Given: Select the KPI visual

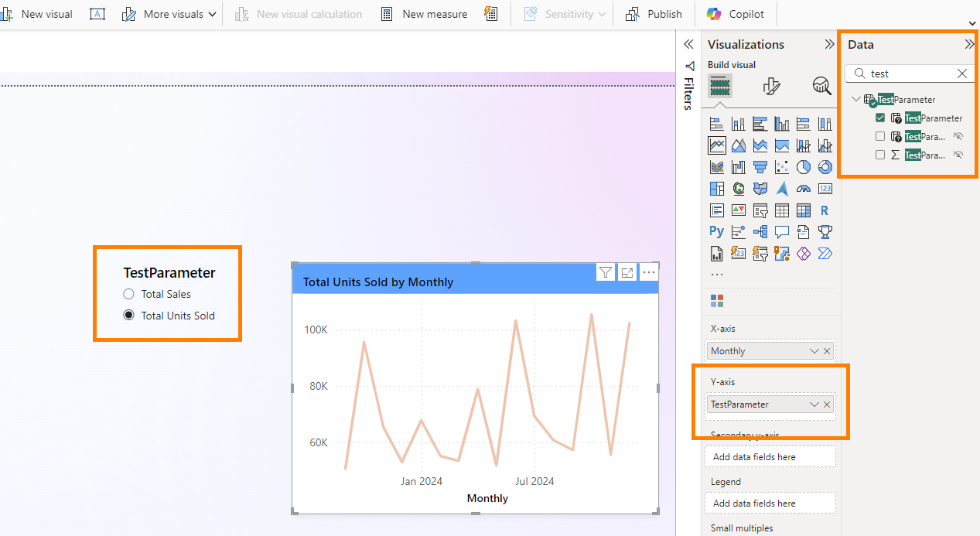Looking at the screenshot, I should coord(738,210).
